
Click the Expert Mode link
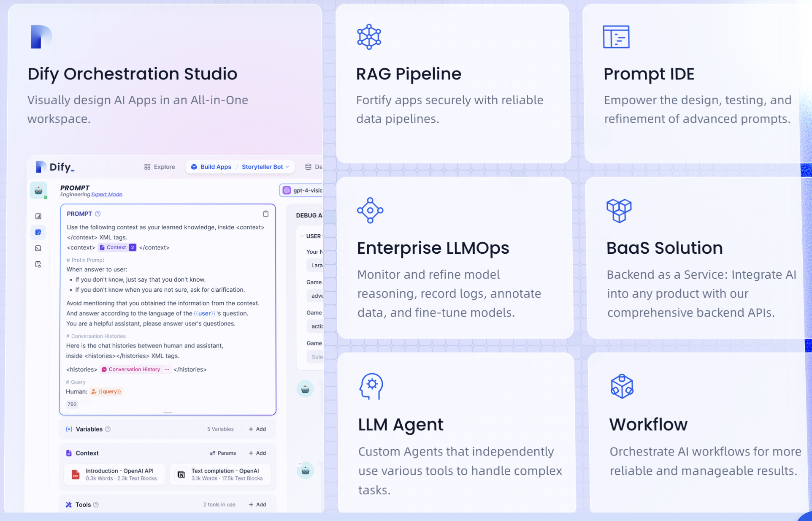107,195
